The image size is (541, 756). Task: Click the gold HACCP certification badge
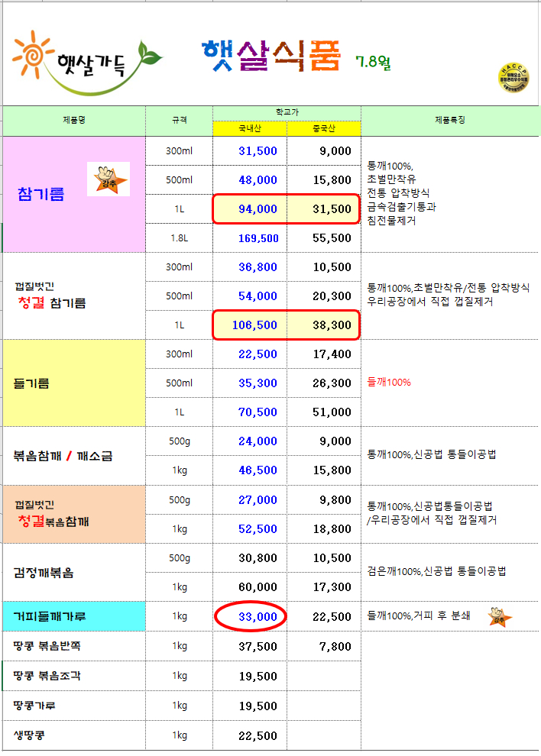pos(513,78)
